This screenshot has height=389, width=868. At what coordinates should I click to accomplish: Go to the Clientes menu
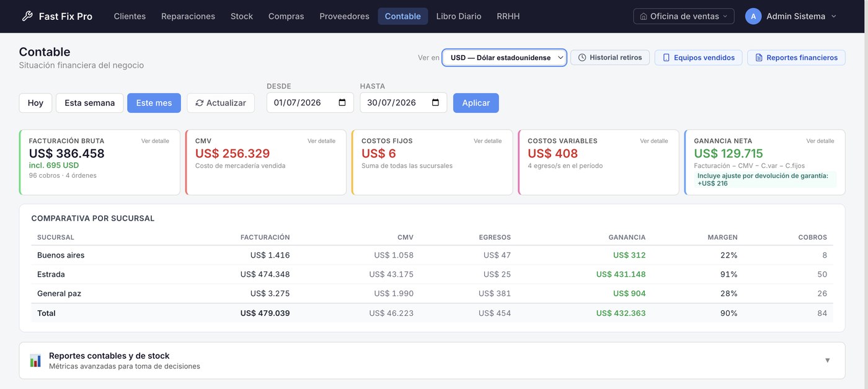coord(130,16)
